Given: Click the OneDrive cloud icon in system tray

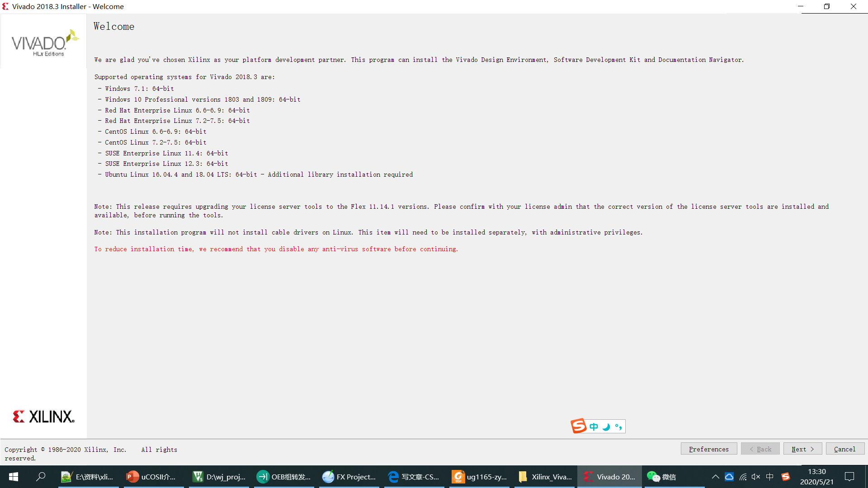Looking at the screenshot, I should pos(730,477).
